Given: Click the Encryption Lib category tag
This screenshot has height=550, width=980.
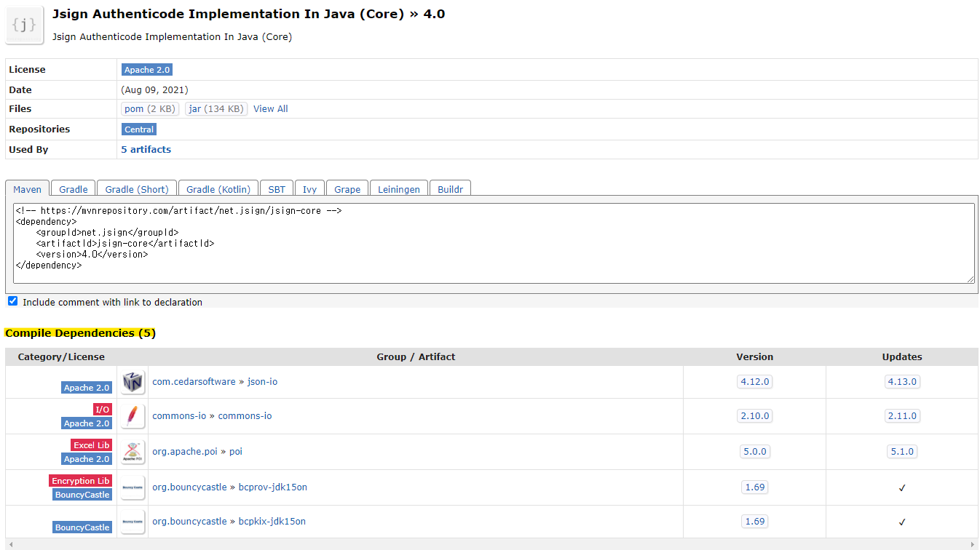Looking at the screenshot, I should tap(81, 481).
